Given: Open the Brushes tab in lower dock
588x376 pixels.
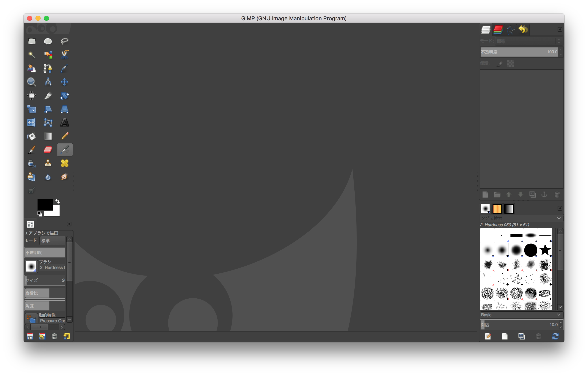Looking at the screenshot, I should coord(485,209).
